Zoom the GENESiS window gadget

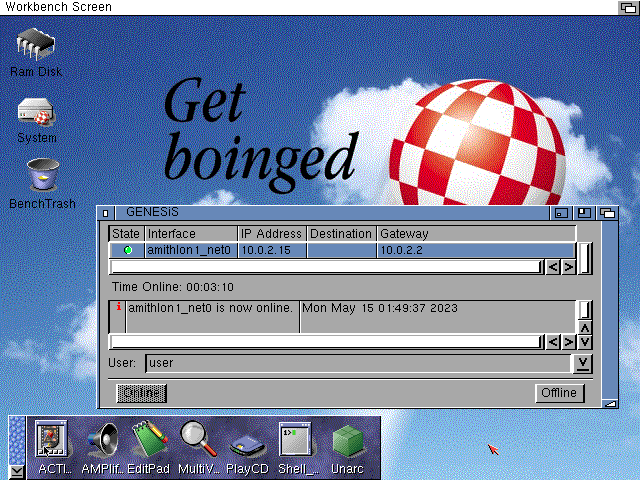[x=584, y=213]
